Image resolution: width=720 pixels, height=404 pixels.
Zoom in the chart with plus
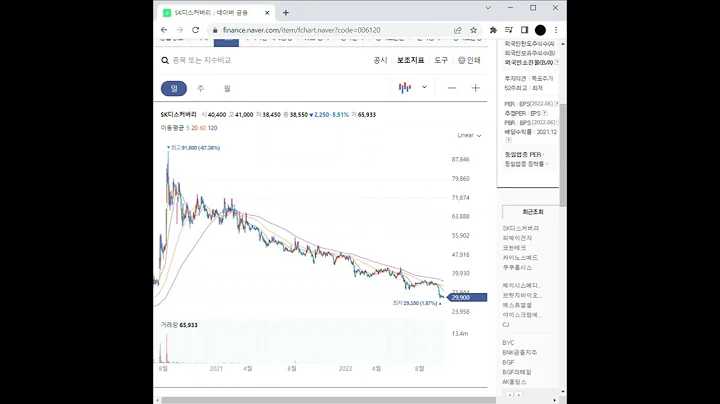pyautogui.click(x=476, y=88)
